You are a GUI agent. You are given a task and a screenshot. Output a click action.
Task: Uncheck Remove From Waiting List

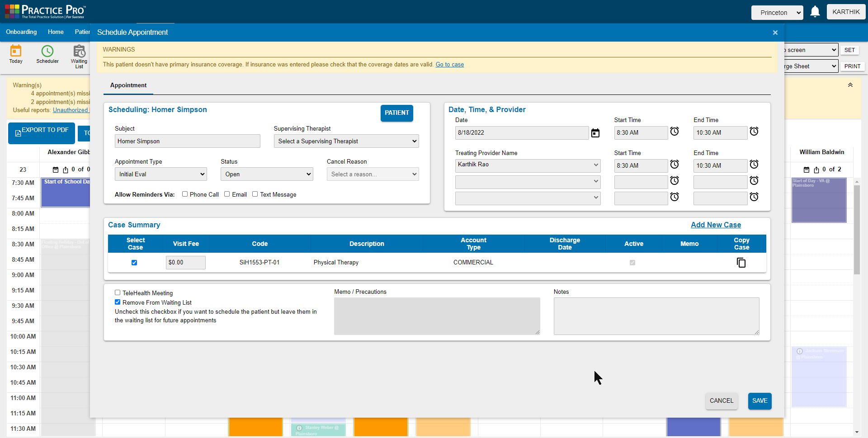[x=118, y=302]
